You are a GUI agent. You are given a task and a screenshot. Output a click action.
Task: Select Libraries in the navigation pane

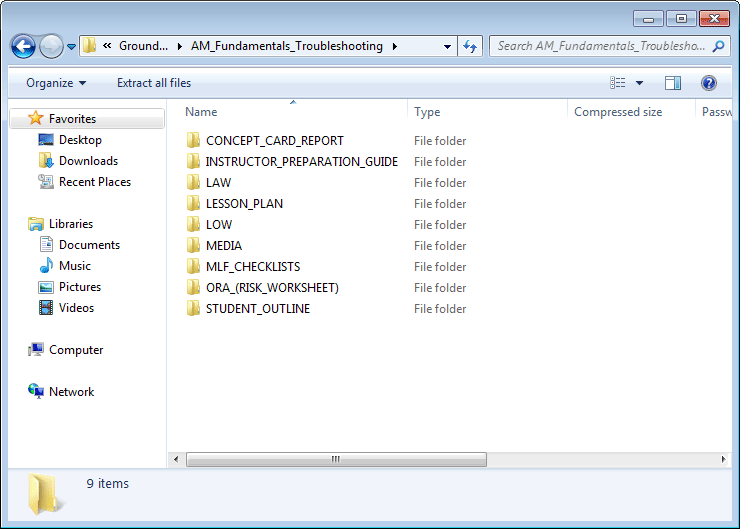pyautogui.click(x=71, y=224)
